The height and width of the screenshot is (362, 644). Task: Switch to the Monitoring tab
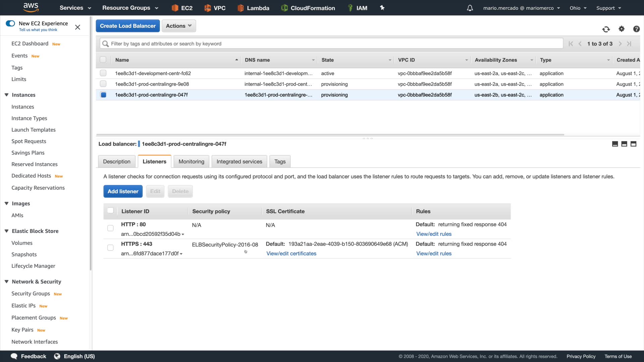tap(191, 162)
